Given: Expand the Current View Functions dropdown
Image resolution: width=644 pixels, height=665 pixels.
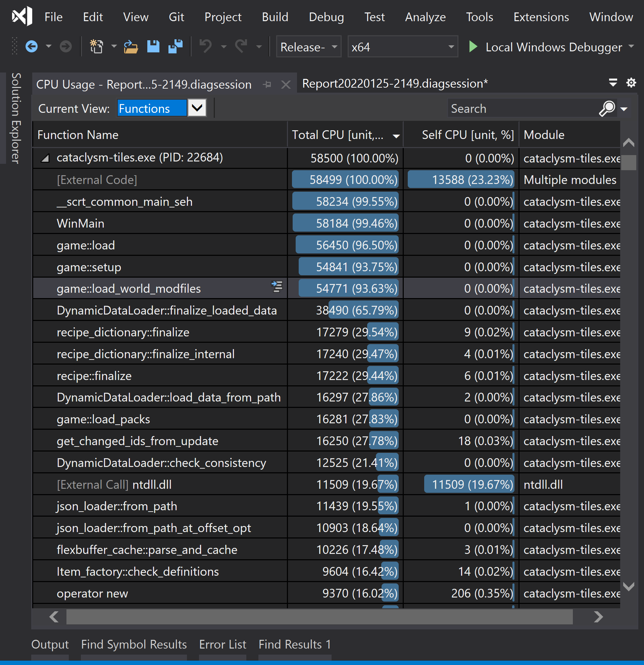Looking at the screenshot, I should 197,108.
